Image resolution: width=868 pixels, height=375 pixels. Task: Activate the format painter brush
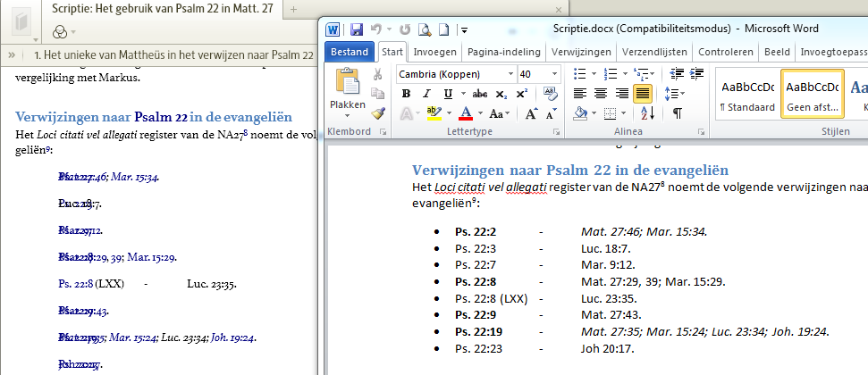(378, 113)
